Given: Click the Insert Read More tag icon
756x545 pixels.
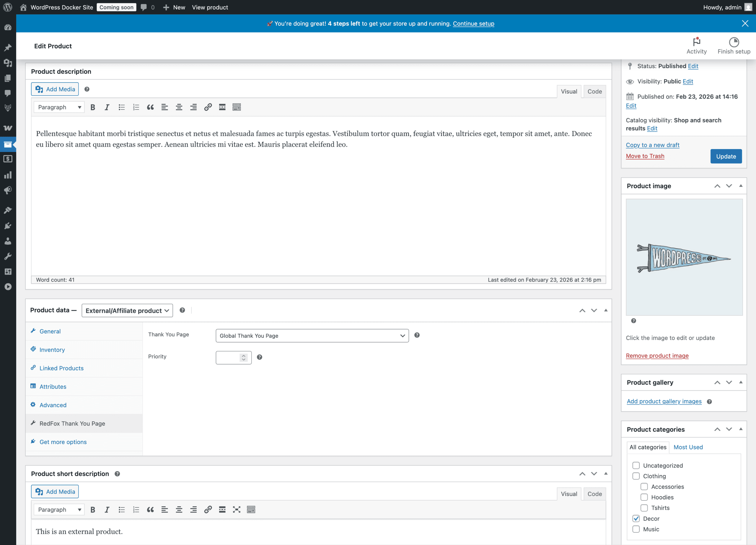Looking at the screenshot, I should [222, 107].
